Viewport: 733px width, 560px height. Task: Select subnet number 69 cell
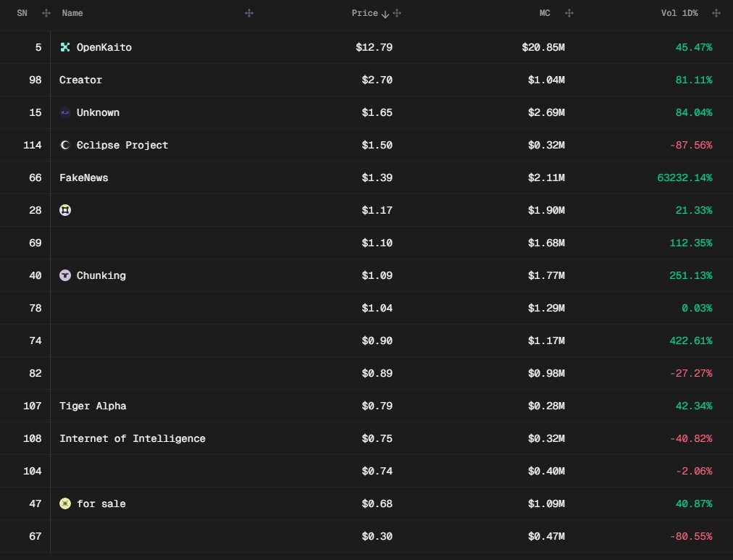tap(35, 243)
